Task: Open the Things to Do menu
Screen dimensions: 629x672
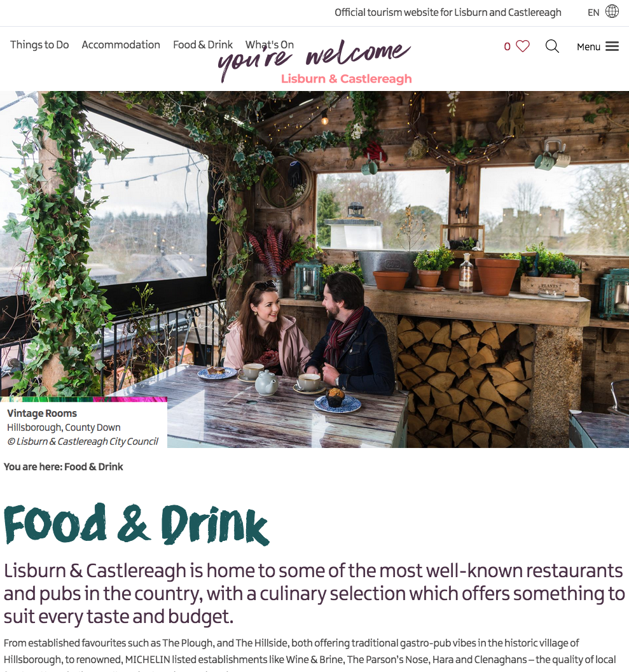Action: tap(39, 45)
